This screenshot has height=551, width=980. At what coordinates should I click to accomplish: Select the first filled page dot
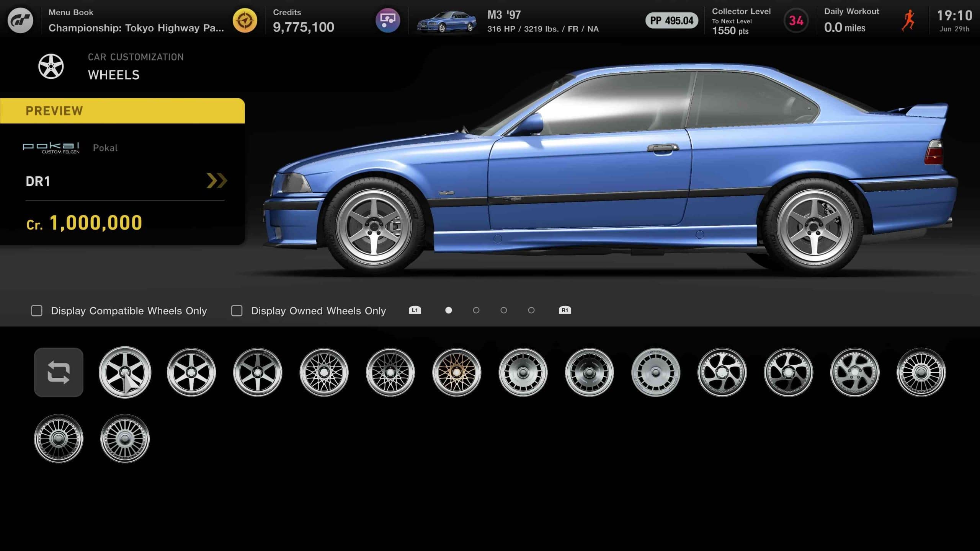click(449, 310)
